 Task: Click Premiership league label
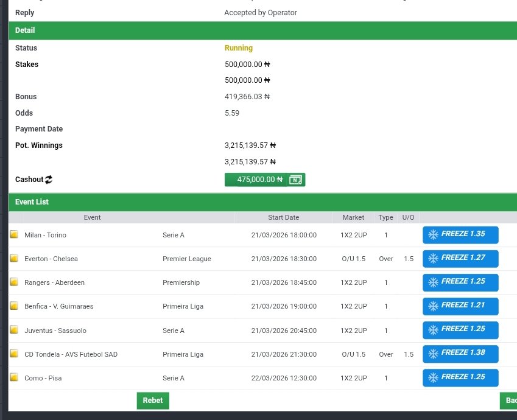point(181,282)
